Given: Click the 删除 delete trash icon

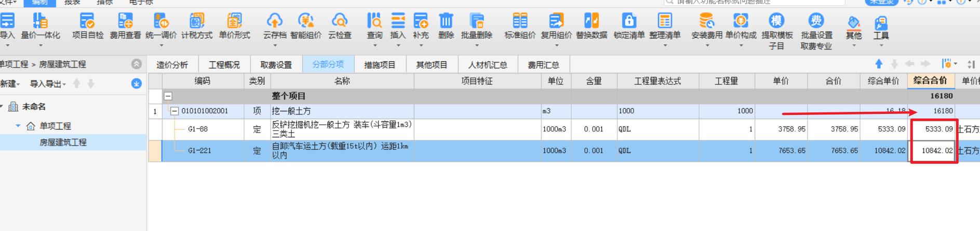Looking at the screenshot, I should click(446, 21).
